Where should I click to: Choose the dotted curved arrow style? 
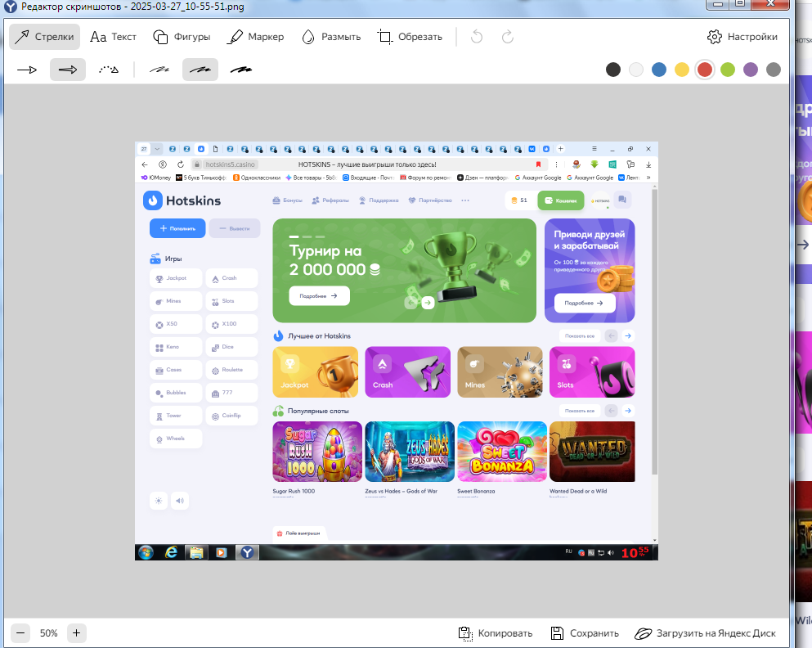point(109,70)
